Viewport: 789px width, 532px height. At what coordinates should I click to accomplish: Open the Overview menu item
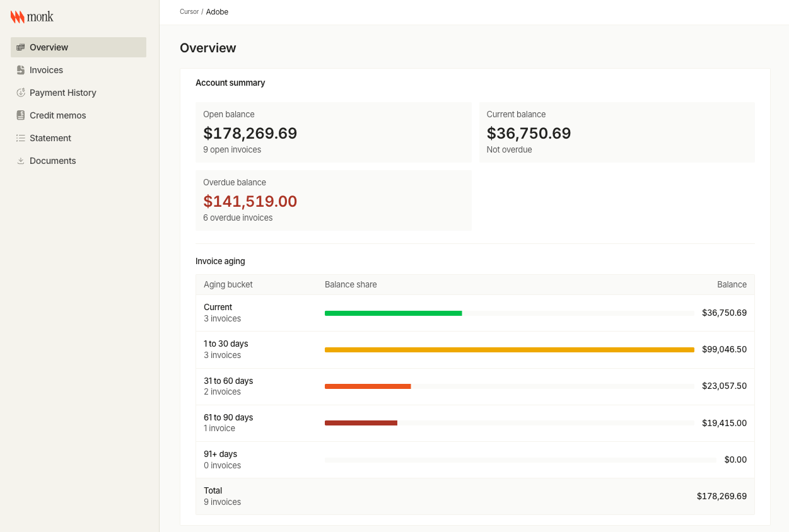pyautogui.click(x=78, y=47)
